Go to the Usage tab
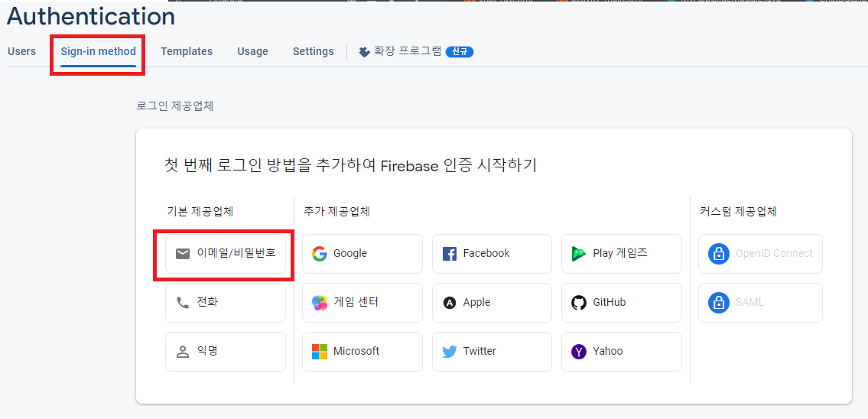Screen dimensions: 868x419 [x=252, y=51]
